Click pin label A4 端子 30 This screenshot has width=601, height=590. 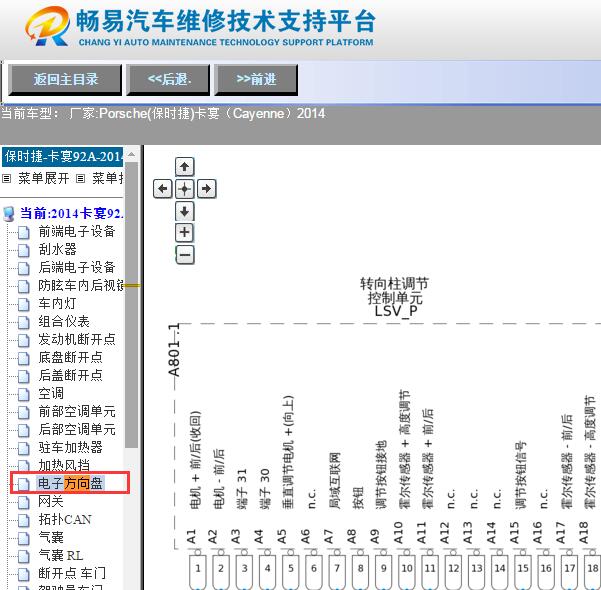[x=261, y=506]
